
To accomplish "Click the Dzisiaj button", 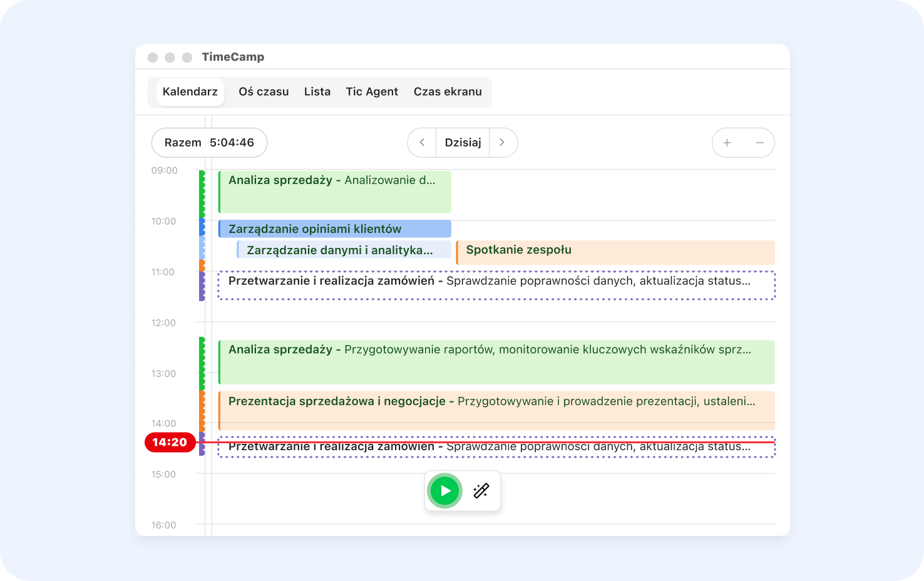I will pyautogui.click(x=463, y=143).
